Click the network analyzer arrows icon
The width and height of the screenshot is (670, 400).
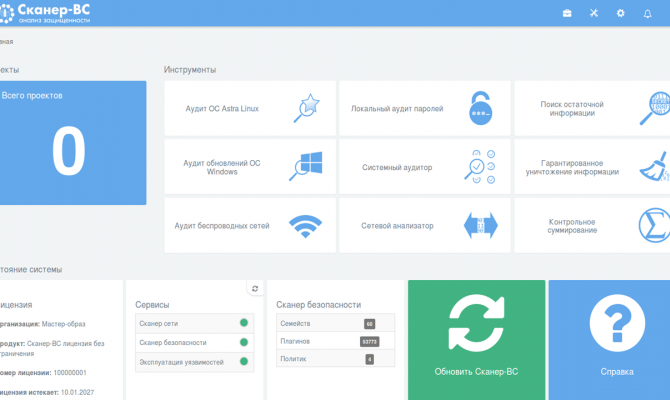[481, 225]
